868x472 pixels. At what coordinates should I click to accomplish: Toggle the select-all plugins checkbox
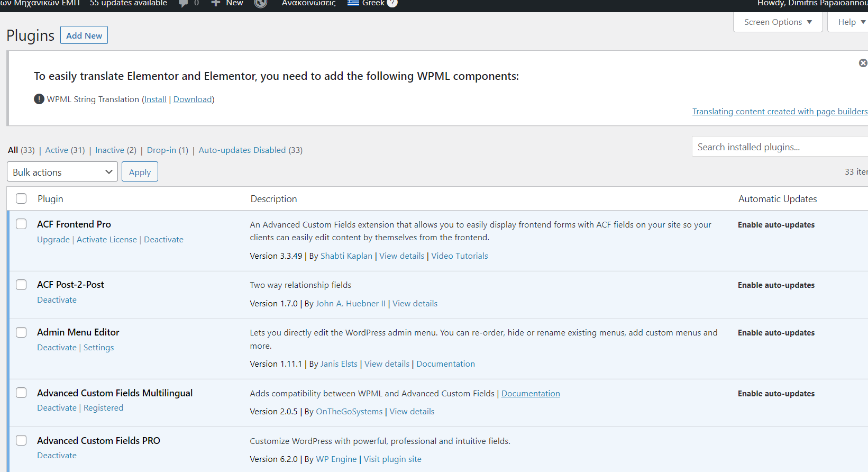point(21,198)
